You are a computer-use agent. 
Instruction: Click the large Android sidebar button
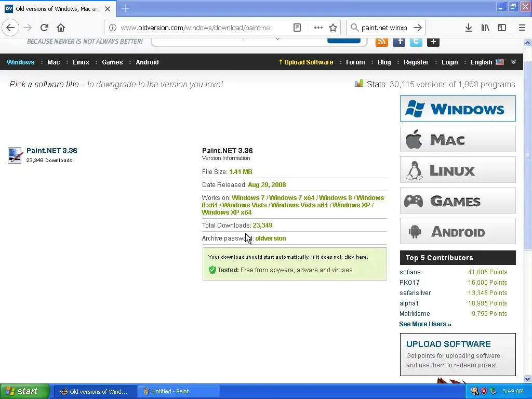(x=458, y=231)
